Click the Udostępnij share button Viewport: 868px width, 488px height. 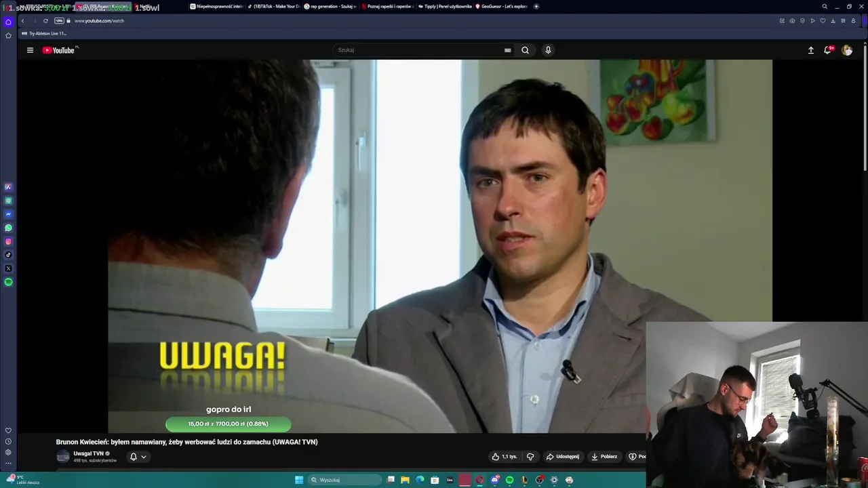point(562,457)
